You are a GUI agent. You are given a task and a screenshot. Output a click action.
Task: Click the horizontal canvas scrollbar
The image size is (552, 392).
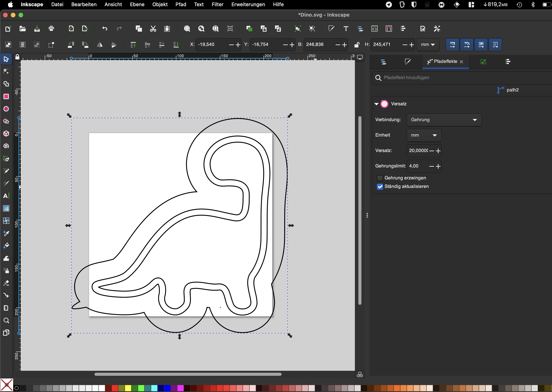188,374
